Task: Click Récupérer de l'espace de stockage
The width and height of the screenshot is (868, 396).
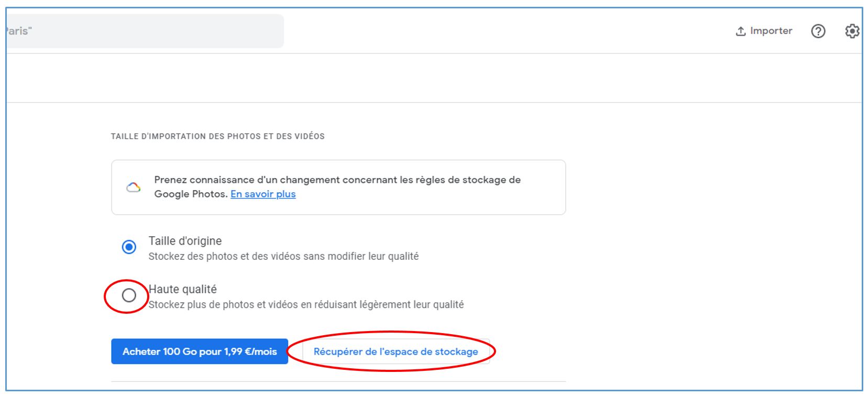Action: (x=395, y=351)
